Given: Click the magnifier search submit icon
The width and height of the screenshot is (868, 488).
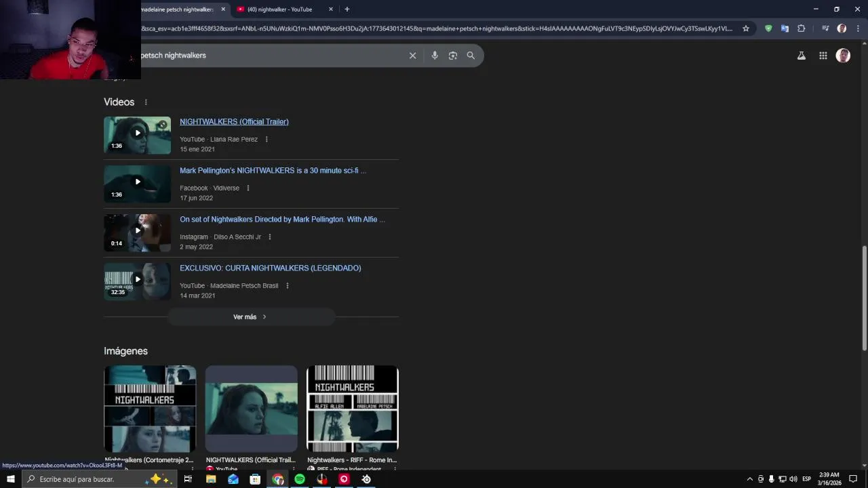Looking at the screenshot, I should pos(471,56).
